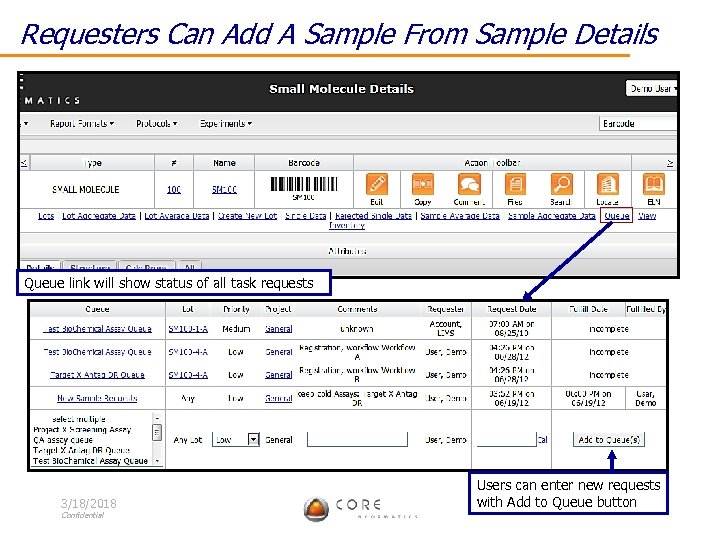Screen dimensions: 720x540
Task: Open the Selected Single Data link
Action: pos(373,216)
